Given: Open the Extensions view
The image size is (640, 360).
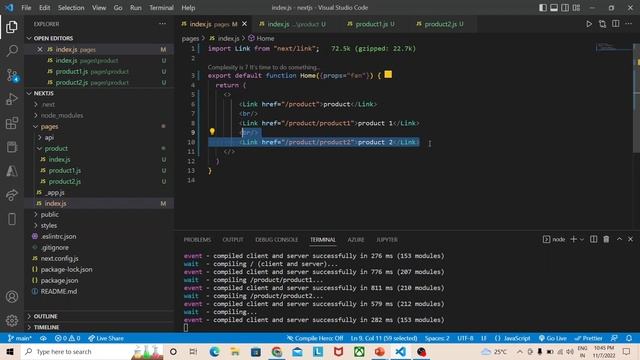Looking at the screenshot, I should pos(12,123).
